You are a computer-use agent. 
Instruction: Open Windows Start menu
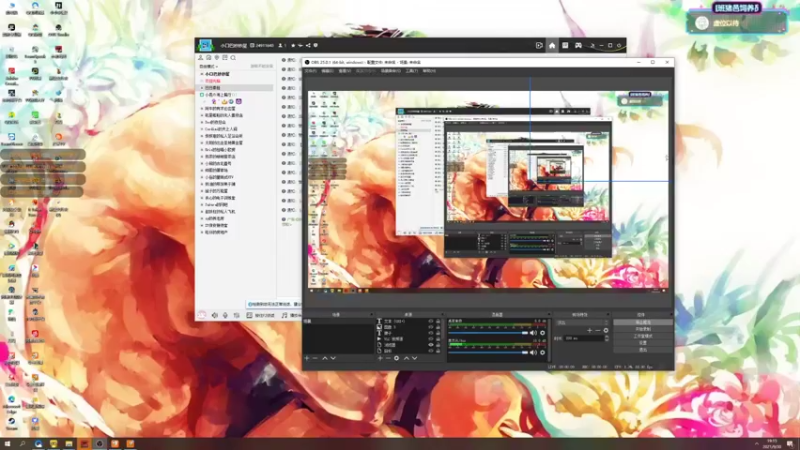(7, 443)
